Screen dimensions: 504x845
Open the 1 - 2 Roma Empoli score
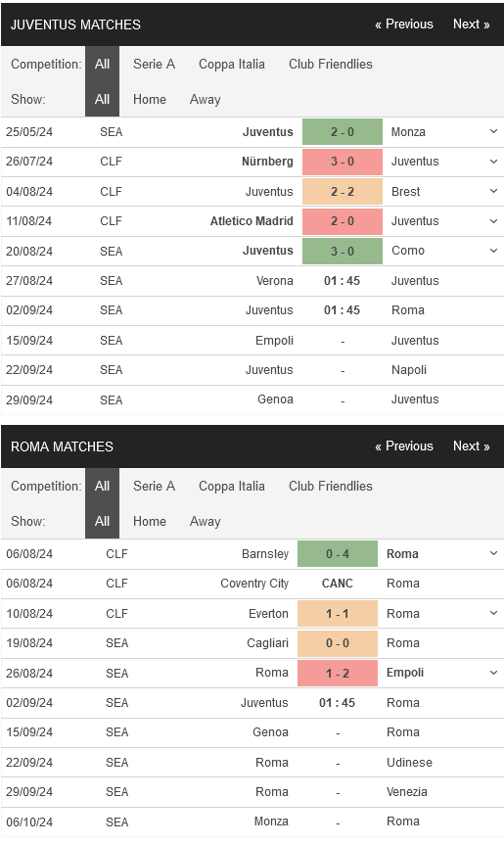pos(338,673)
